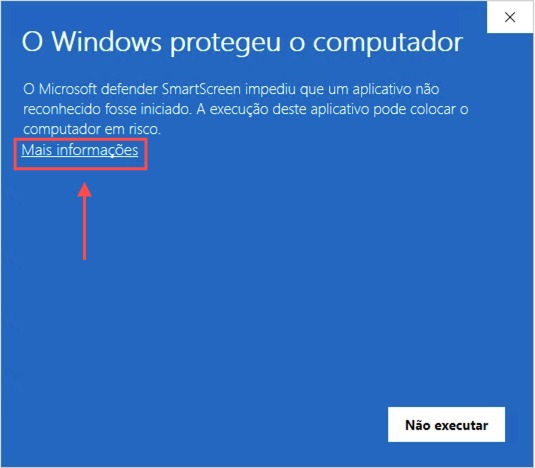Click the 'Microsoft defender SmartScreen' text
Image resolution: width=535 pixels, height=468 pixels.
pos(140,89)
